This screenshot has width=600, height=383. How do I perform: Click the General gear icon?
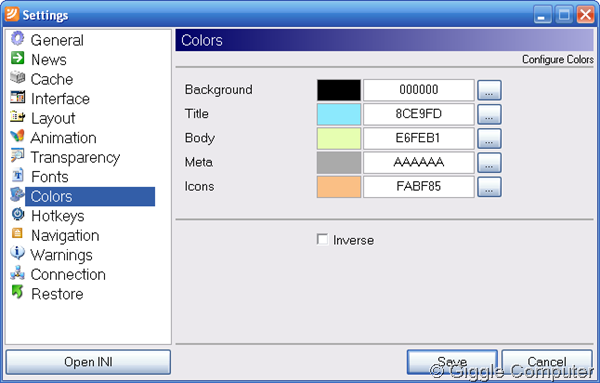pos(17,39)
